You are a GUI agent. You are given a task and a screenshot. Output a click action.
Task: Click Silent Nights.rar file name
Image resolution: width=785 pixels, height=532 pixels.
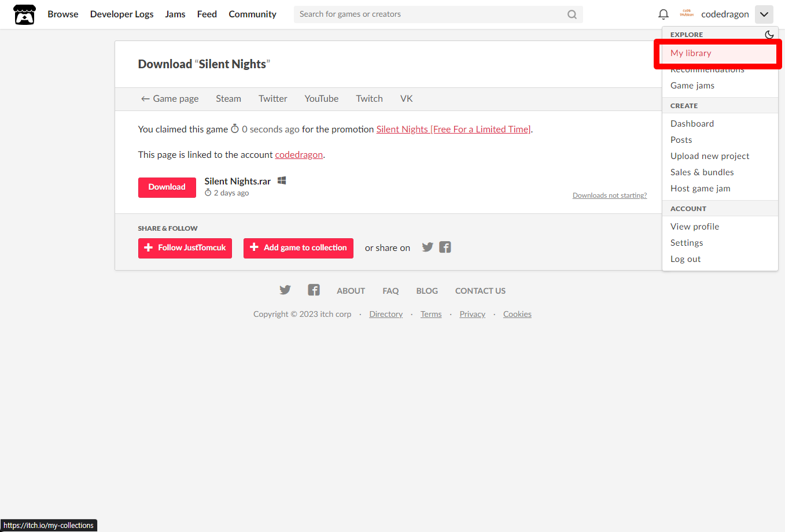click(x=238, y=182)
